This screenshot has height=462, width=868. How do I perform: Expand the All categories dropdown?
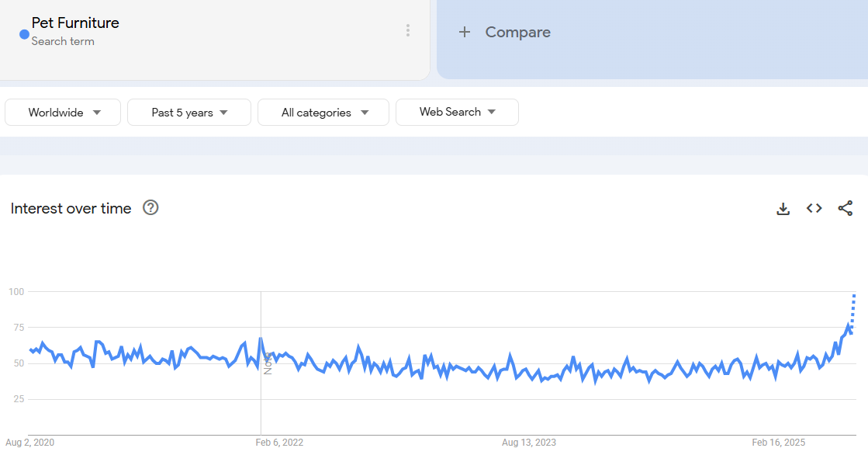[323, 112]
